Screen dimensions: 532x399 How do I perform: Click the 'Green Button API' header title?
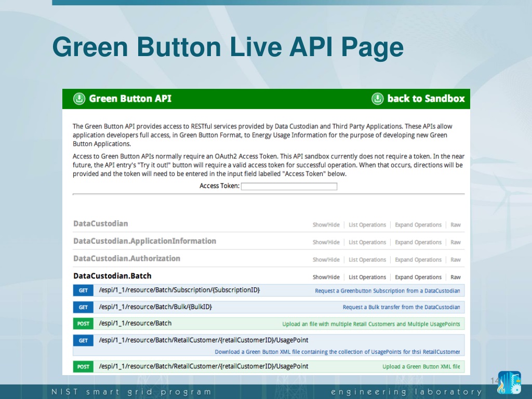(x=130, y=99)
